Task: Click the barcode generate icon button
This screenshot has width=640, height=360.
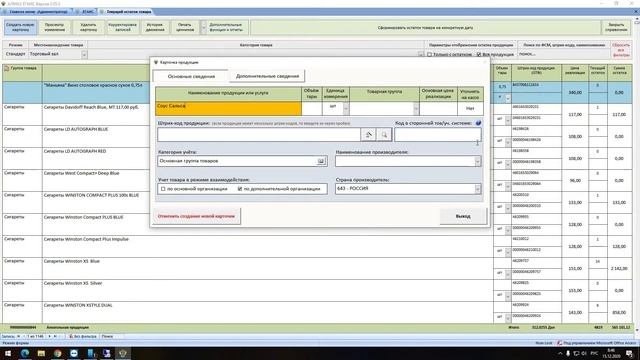Action: tap(368, 134)
